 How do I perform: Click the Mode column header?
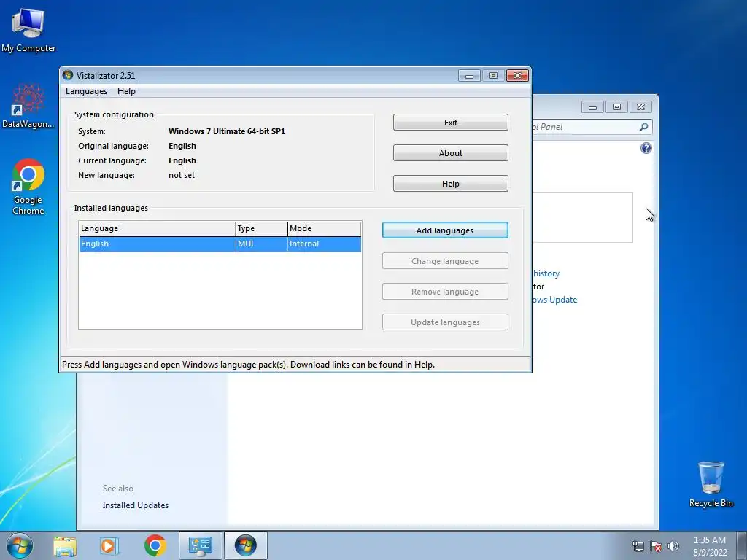325,228
